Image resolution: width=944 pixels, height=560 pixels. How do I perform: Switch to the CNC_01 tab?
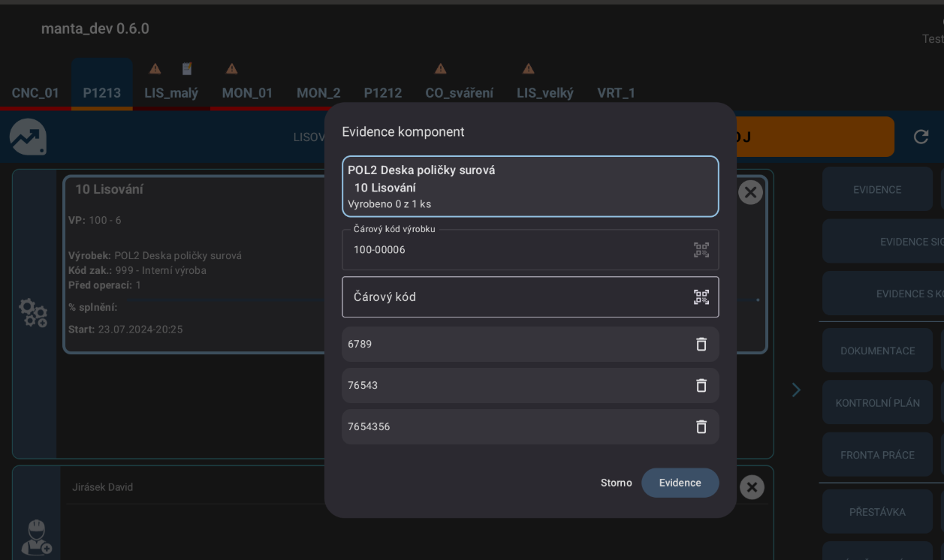(35, 93)
